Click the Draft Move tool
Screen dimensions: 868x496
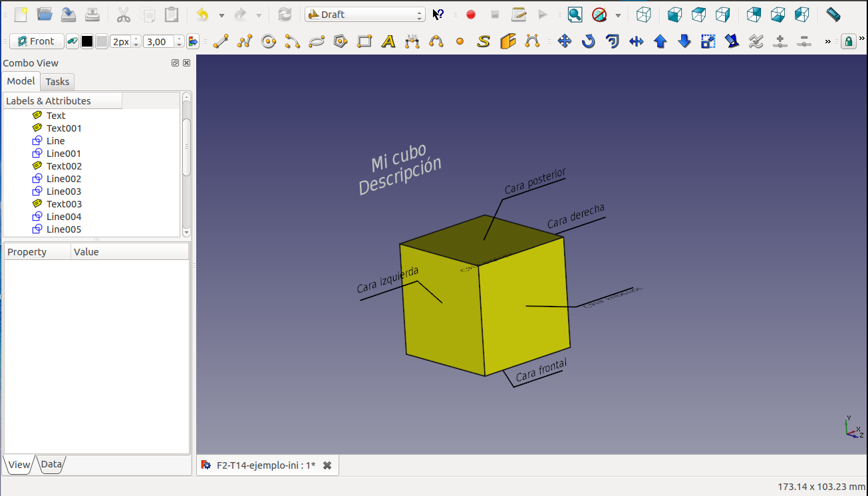(565, 42)
